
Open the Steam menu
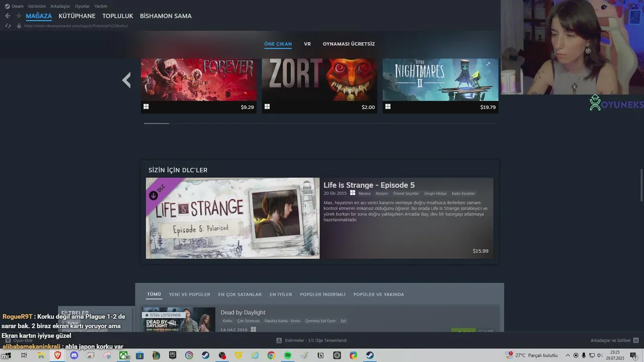(x=14, y=6)
